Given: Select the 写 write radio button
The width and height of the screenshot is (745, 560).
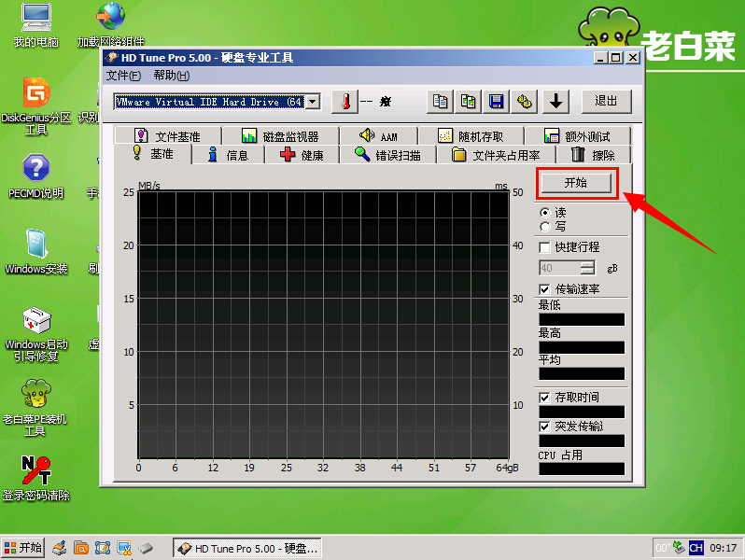Looking at the screenshot, I should click(x=545, y=227).
